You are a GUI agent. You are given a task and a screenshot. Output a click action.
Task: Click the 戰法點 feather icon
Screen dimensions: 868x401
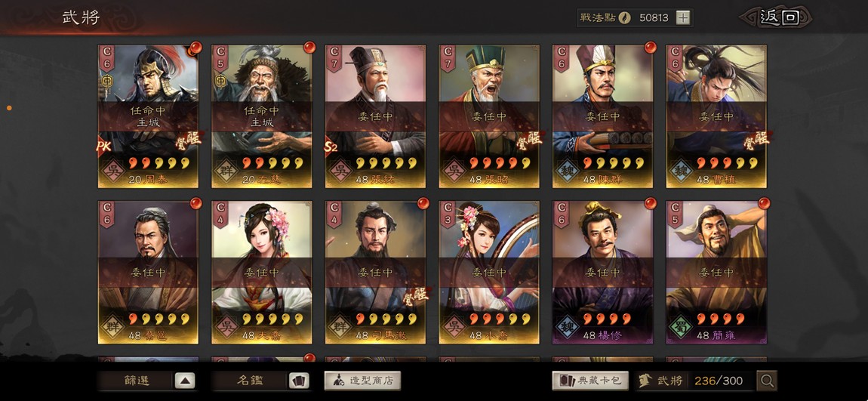624,17
